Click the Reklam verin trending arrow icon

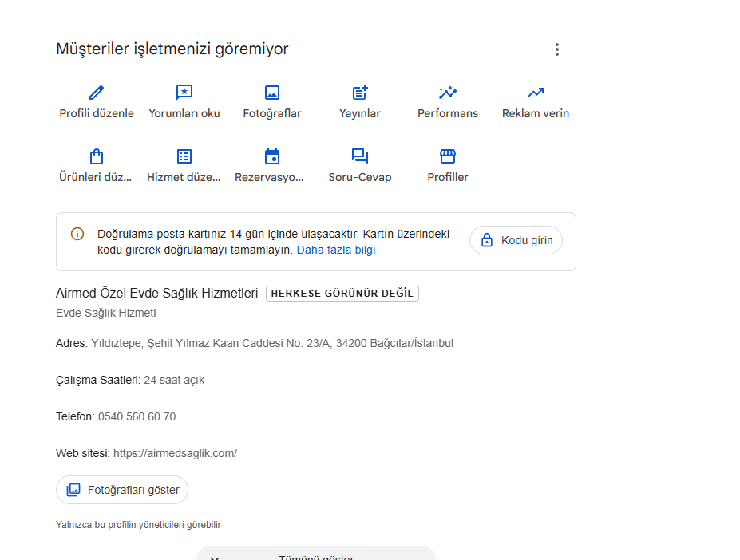536,93
